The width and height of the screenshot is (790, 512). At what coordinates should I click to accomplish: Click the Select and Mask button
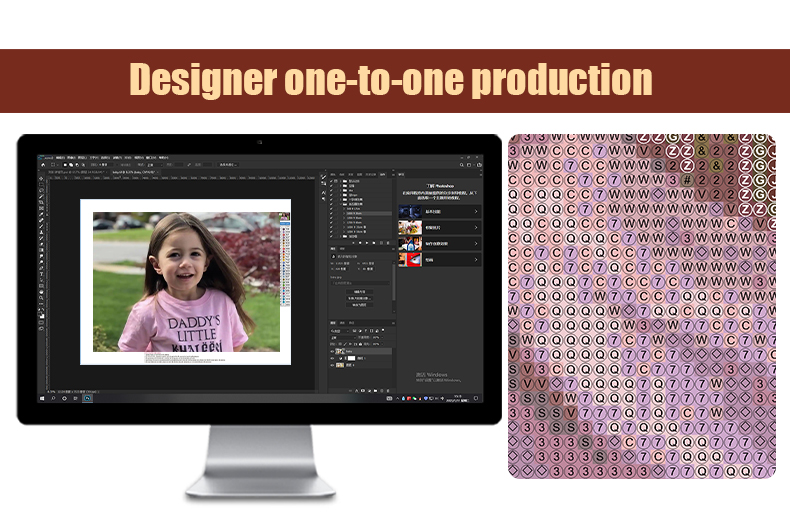228,165
